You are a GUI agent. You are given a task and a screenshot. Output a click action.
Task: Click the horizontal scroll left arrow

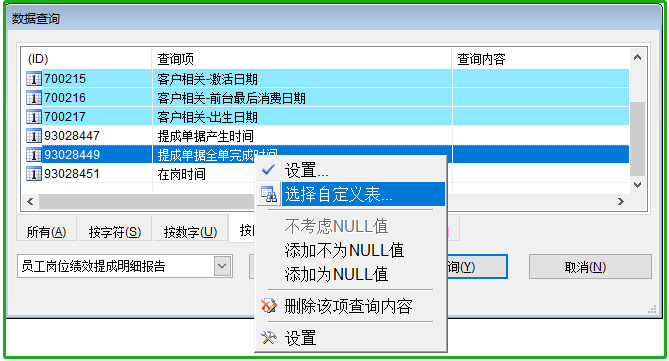tap(30, 201)
